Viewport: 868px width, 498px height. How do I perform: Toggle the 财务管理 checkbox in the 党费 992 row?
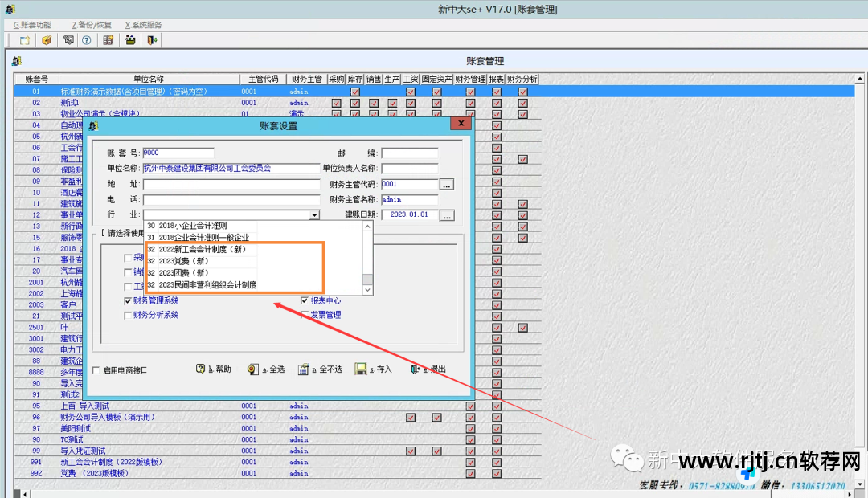click(470, 474)
